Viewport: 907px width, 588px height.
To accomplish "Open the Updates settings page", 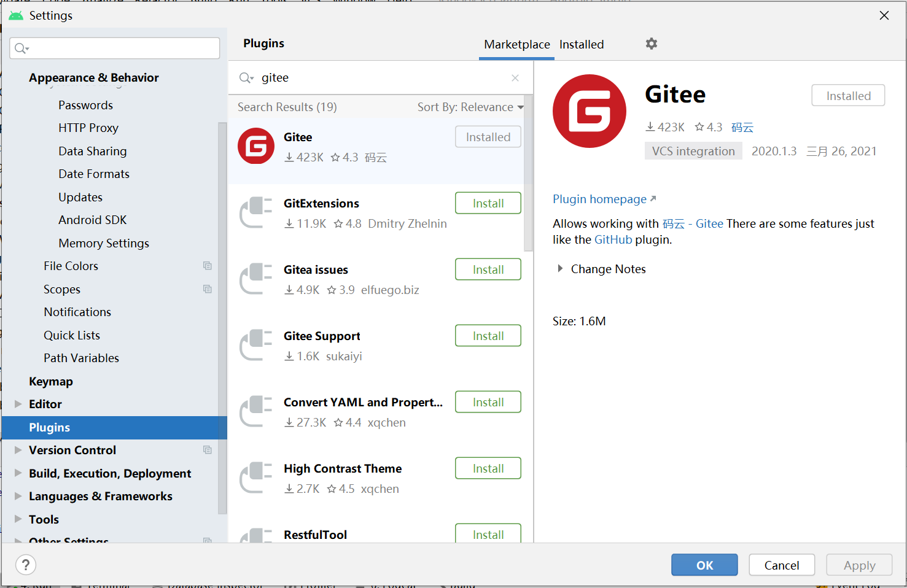I will click(x=80, y=197).
